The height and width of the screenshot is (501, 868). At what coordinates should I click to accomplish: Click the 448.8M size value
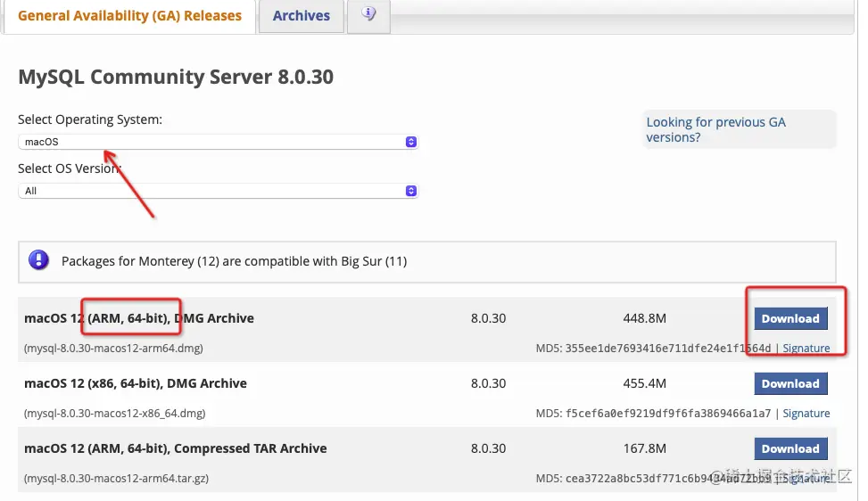644,318
